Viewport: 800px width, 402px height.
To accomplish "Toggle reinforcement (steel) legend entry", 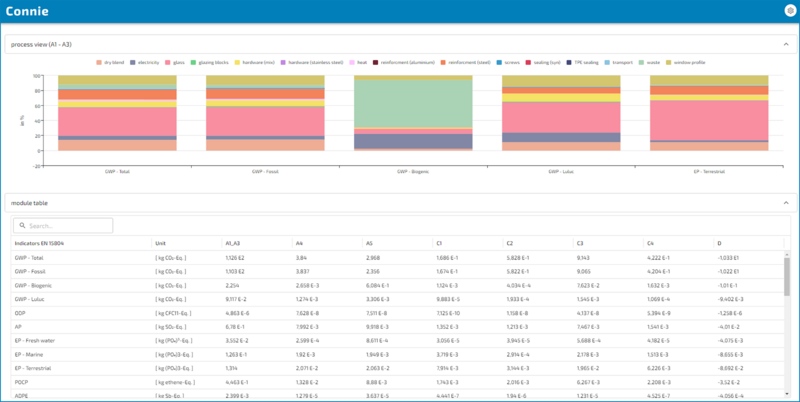I will tap(470, 62).
